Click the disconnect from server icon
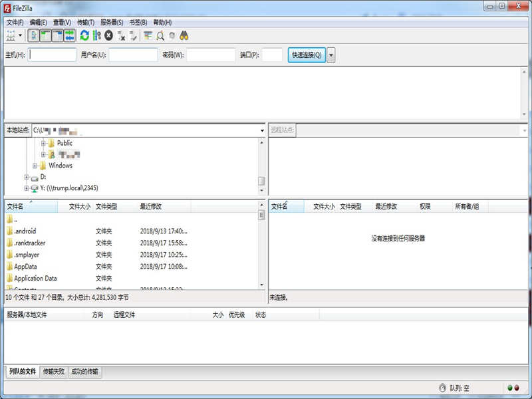The height and width of the screenshot is (399, 532). point(121,35)
